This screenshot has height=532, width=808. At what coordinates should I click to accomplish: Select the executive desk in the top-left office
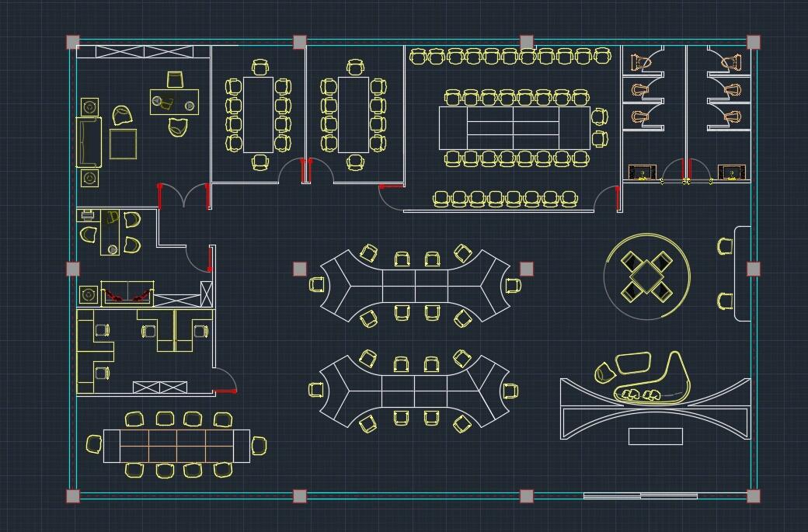[x=175, y=102]
